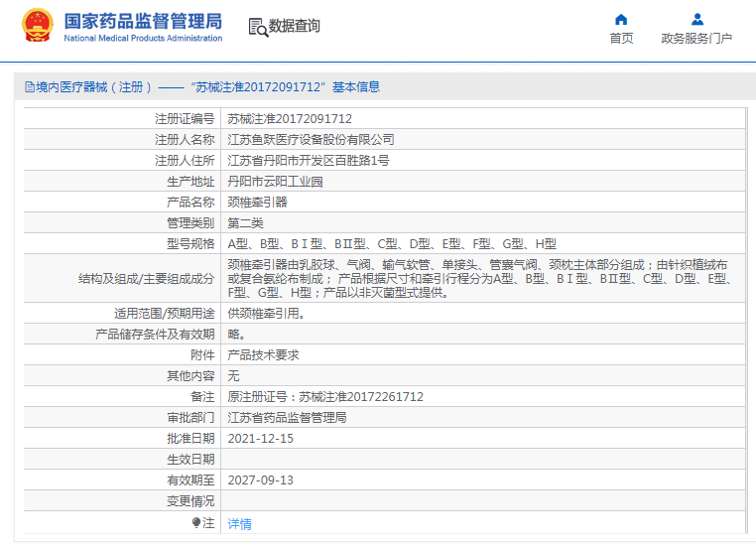
Task: Select the 型号规格 value listing A型 to H型
Action: (392, 243)
